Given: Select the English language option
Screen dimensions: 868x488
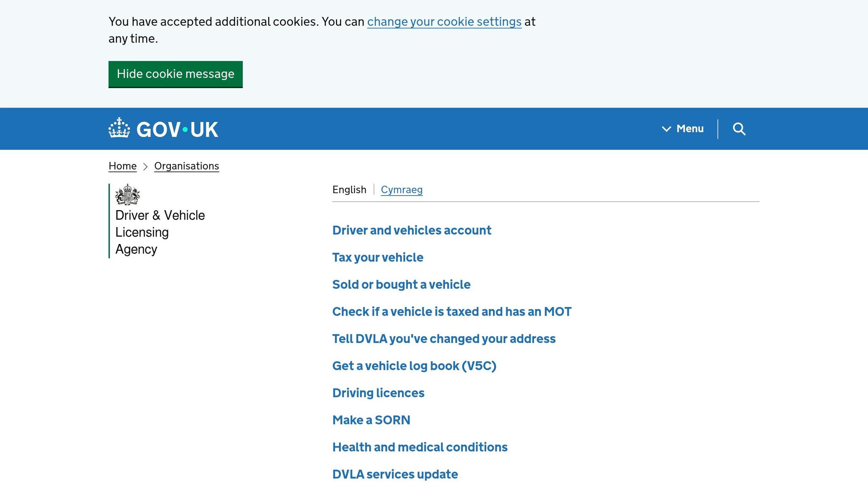Looking at the screenshot, I should click(x=349, y=190).
